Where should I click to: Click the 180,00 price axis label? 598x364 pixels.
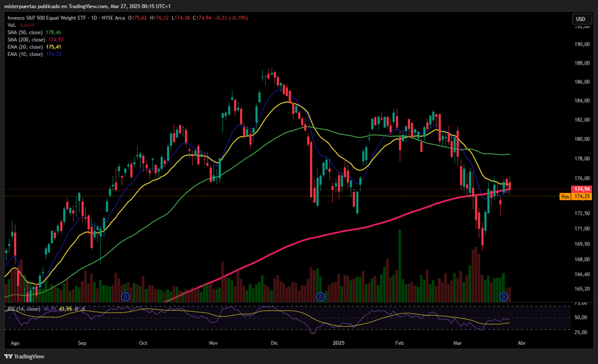(581, 139)
